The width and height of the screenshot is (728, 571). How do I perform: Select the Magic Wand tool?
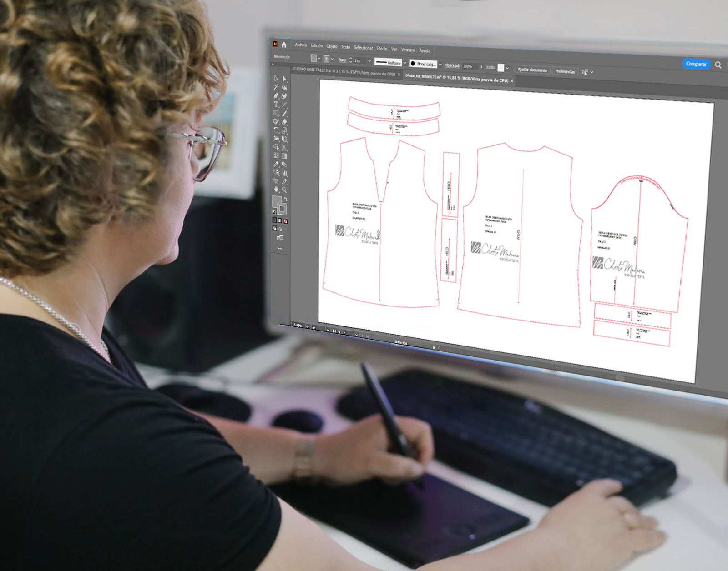(276, 87)
